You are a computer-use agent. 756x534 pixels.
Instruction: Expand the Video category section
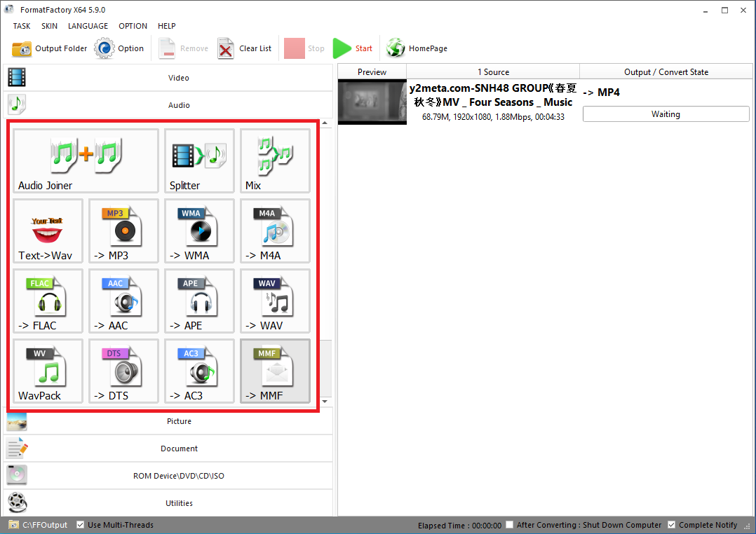(168, 78)
